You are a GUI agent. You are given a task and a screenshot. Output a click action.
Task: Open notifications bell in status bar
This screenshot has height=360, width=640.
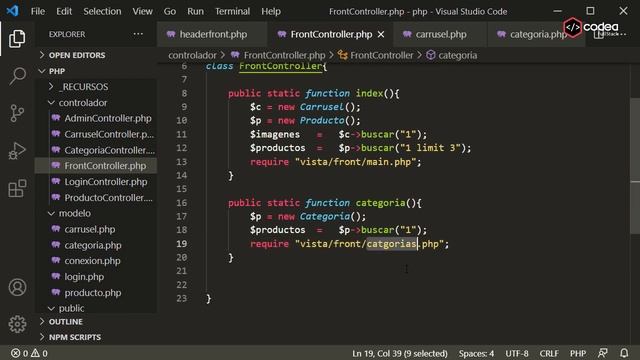click(624, 353)
